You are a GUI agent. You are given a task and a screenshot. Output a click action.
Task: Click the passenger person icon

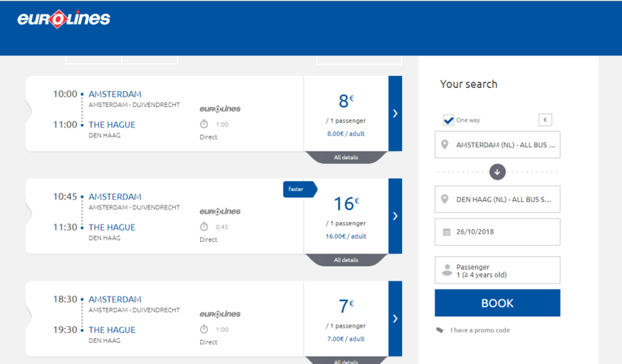tap(447, 270)
